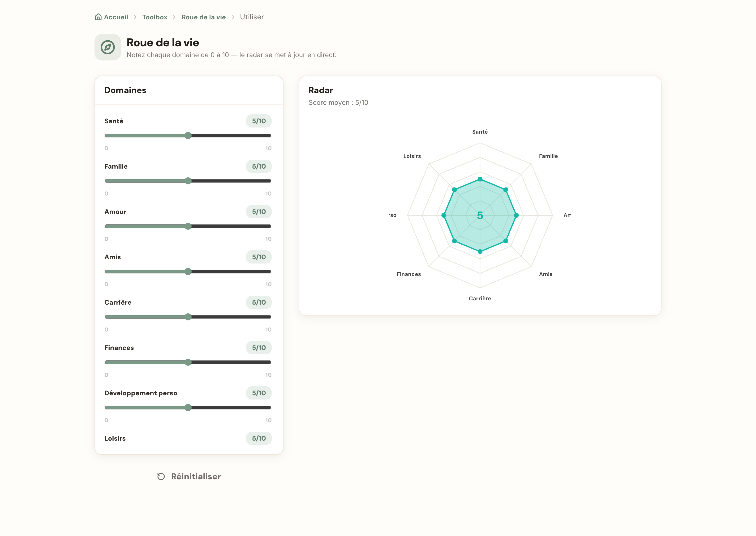756x536 pixels.
Task: Click the Développement perso 5/10 badge
Action: pos(259,393)
